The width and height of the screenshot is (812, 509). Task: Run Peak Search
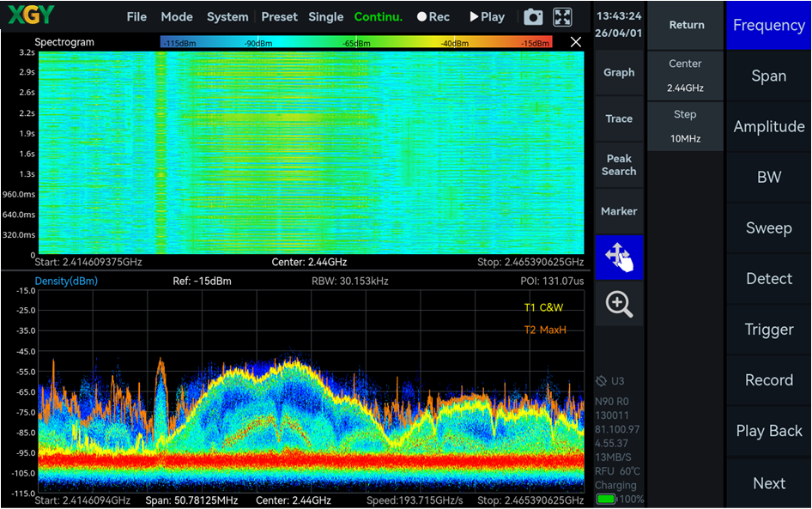point(619,165)
